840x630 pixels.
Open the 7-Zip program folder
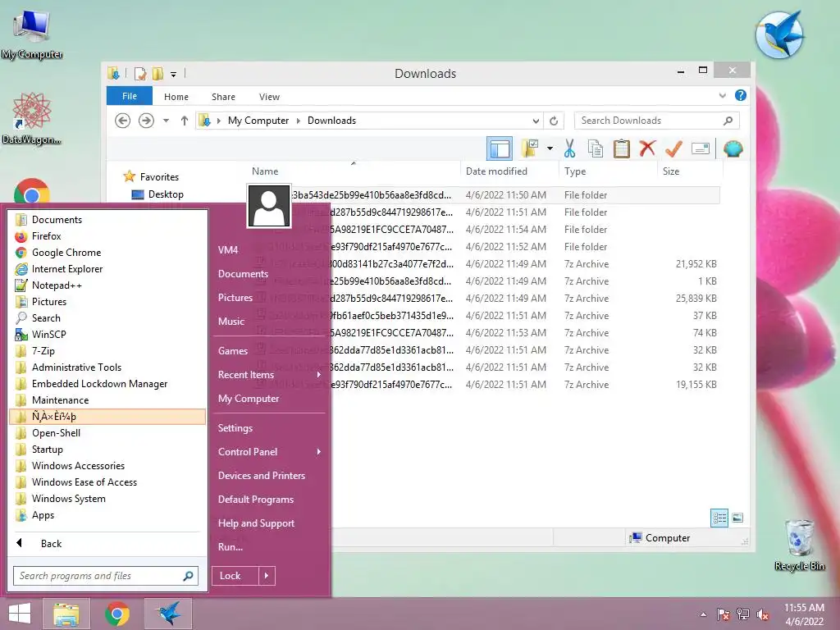pos(43,351)
